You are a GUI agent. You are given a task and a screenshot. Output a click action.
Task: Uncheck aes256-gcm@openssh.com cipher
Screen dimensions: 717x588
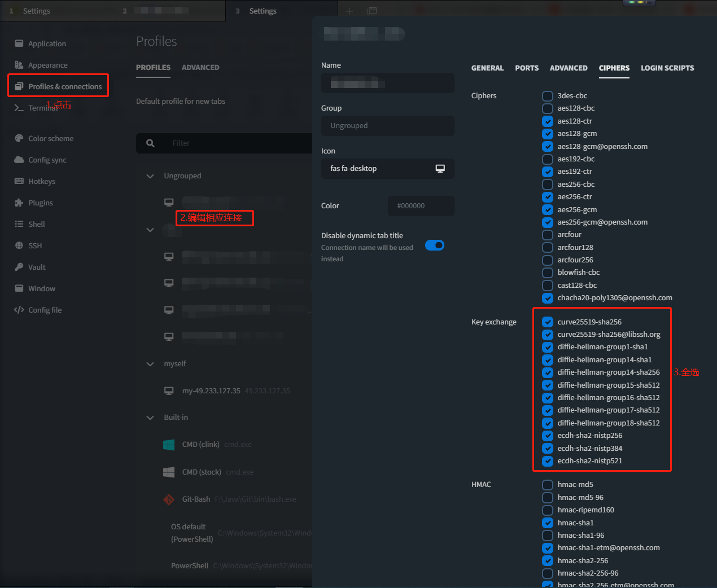coord(548,222)
